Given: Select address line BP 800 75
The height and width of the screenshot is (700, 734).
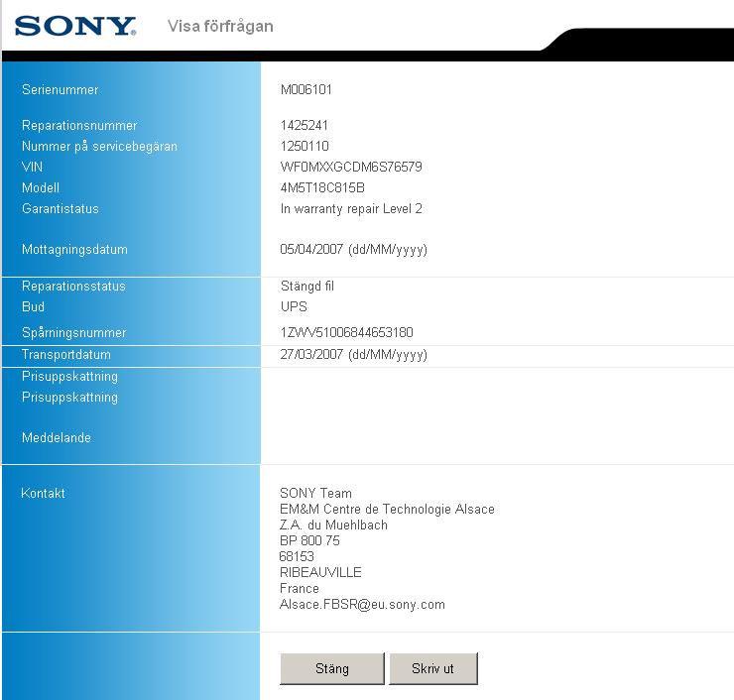Looking at the screenshot, I should pyautogui.click(x=309, y=540).
